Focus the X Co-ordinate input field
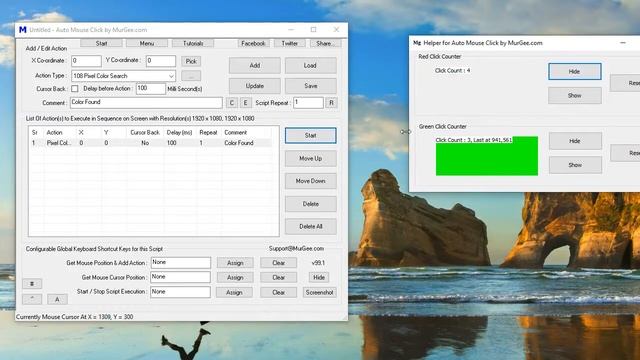Screen dimensions: 640x360 86,61
